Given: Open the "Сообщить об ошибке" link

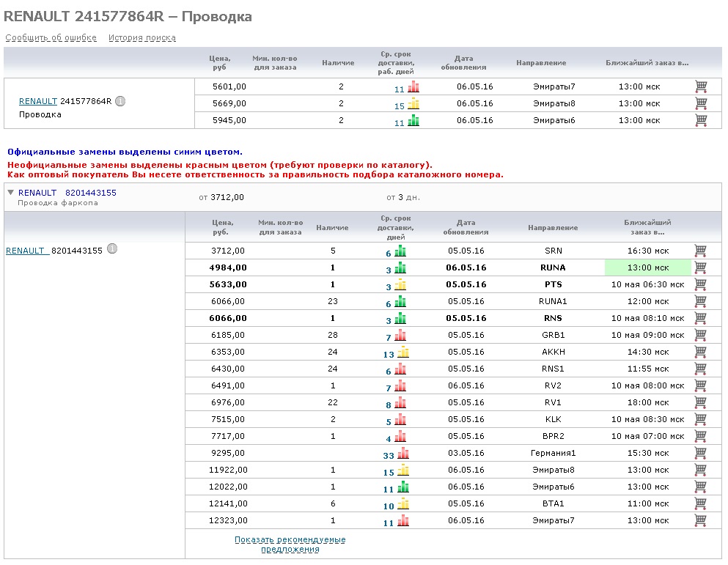Looking at the screenshot, I should click(x=51, y=37).
